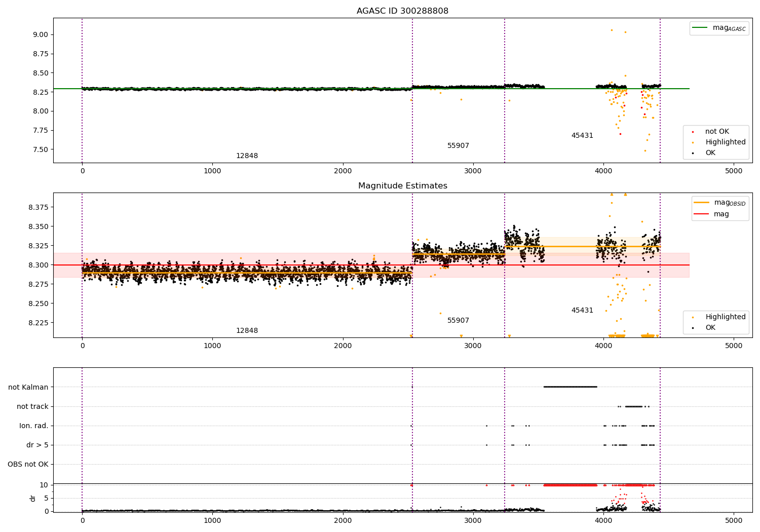Click the "not track" row label
Screen dimensions: 760x532
32,406
